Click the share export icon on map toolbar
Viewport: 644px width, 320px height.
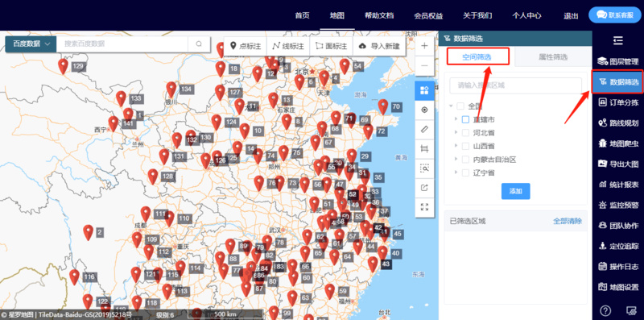pyautogui.click(x=425, y=188)
